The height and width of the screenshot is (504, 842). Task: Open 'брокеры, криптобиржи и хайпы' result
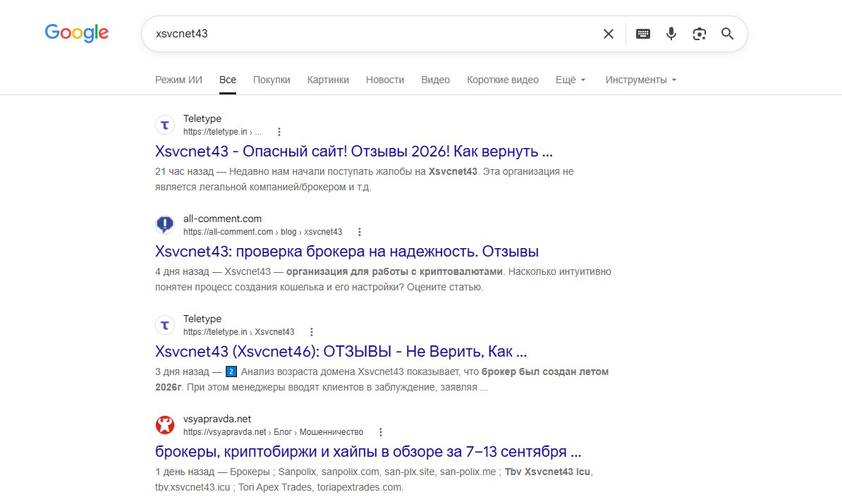(368, 451)
